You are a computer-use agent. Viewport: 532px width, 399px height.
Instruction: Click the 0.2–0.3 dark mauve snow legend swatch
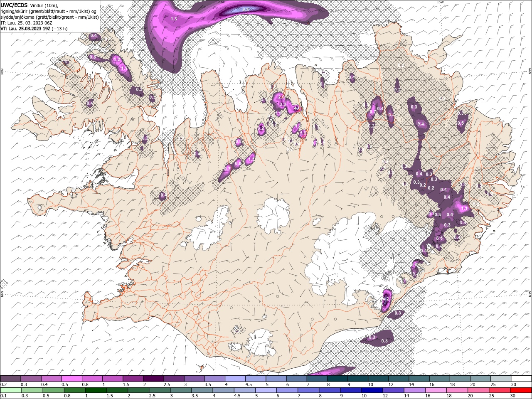click(x=10, y=379)
